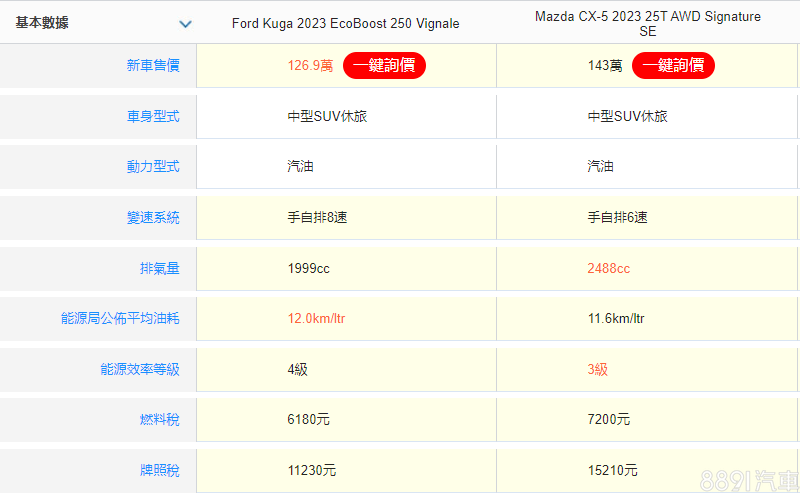Click the 燃料稅 row label

click(160, 420)
